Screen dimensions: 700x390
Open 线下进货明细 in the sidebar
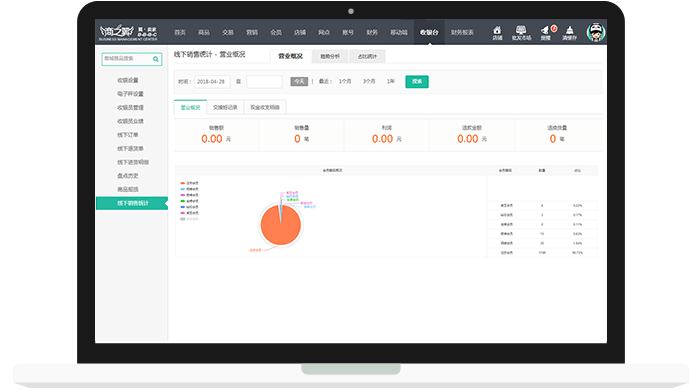click(x=133, y=162)
